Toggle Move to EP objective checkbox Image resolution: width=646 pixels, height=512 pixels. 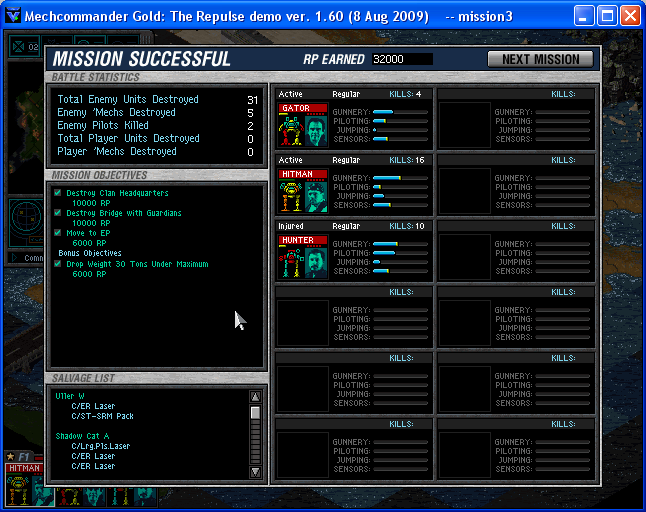tap(58, 232)
